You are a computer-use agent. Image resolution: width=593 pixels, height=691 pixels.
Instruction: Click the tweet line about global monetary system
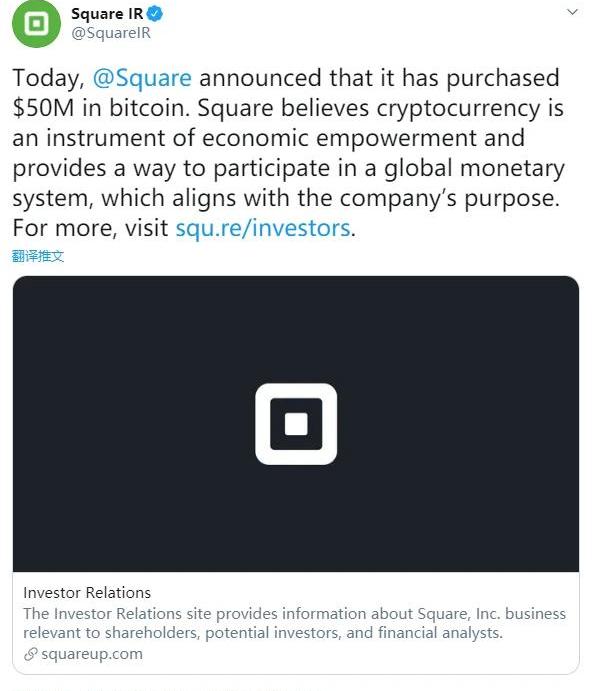[288, 168]
